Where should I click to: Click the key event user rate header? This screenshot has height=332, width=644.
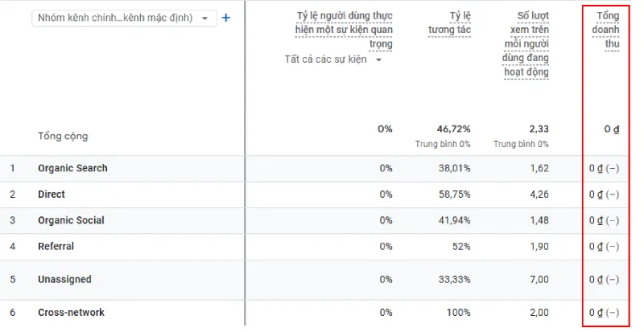coord(344,30)
